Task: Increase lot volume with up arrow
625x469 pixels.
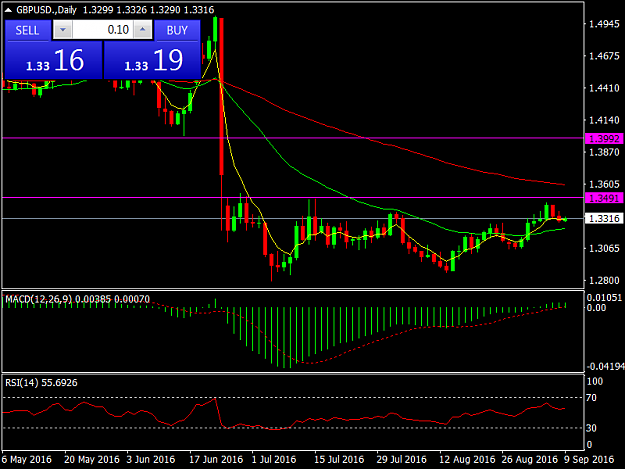Action: click(x=143, y=30)
